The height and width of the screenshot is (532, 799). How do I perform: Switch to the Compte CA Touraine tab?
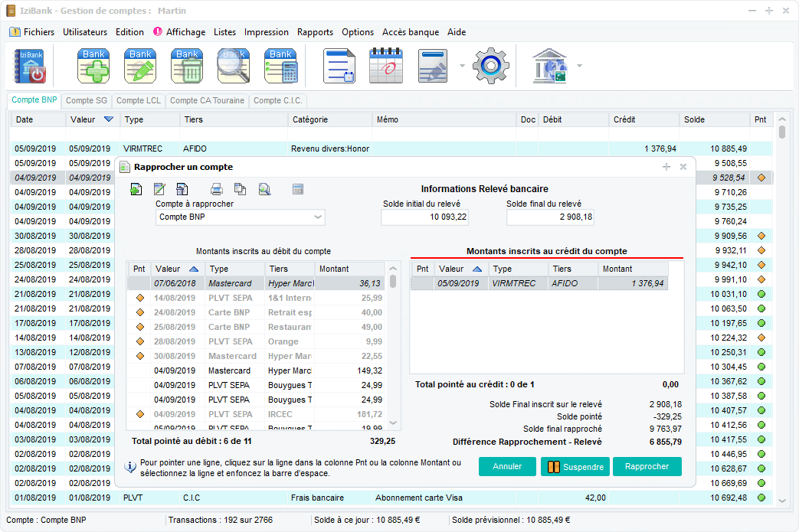coord(207,100)
